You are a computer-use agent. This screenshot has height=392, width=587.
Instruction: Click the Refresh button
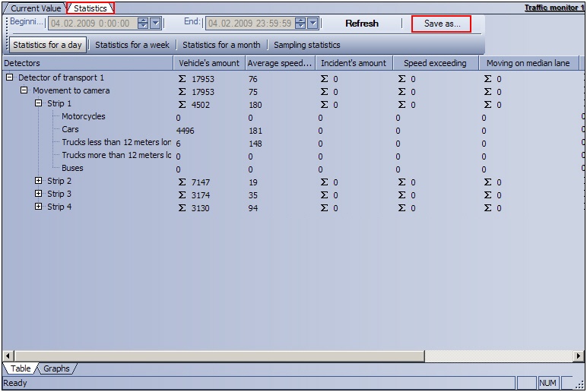point(361,24)
